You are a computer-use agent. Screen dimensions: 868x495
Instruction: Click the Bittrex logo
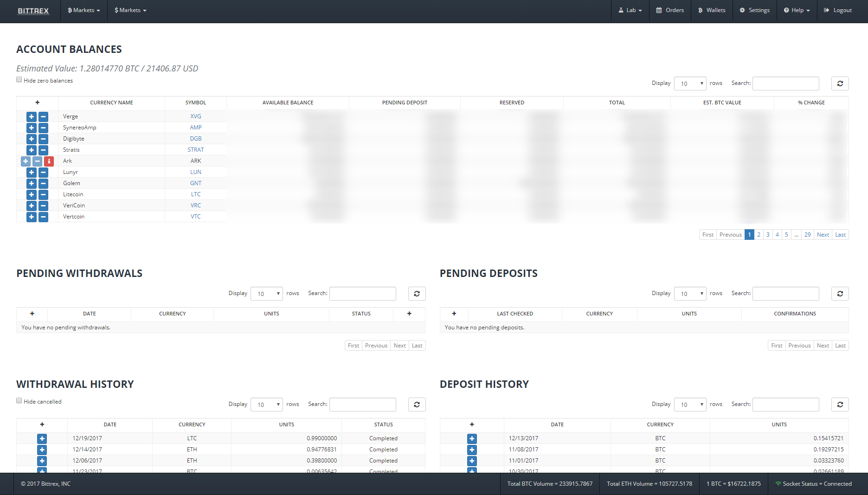tap(33, 11)
